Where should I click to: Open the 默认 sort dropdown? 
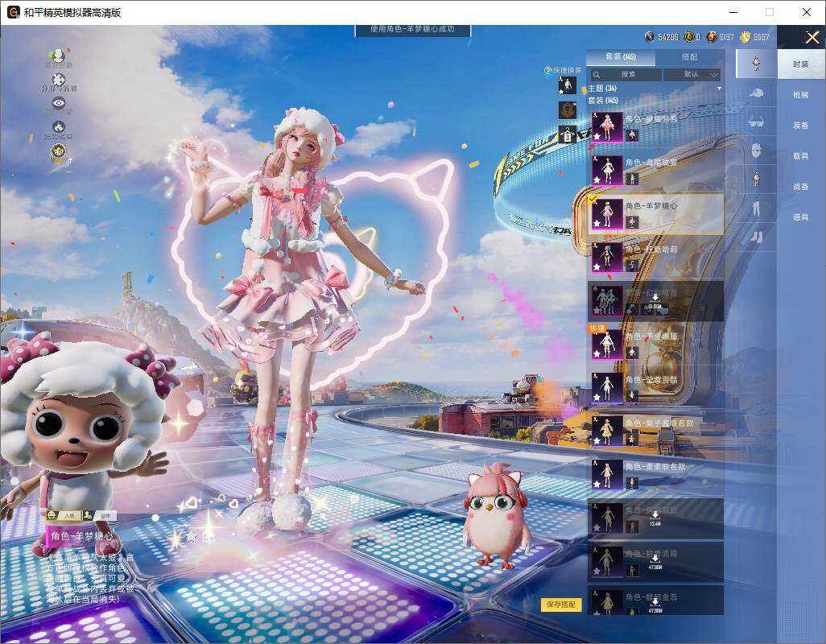[692, 74]
